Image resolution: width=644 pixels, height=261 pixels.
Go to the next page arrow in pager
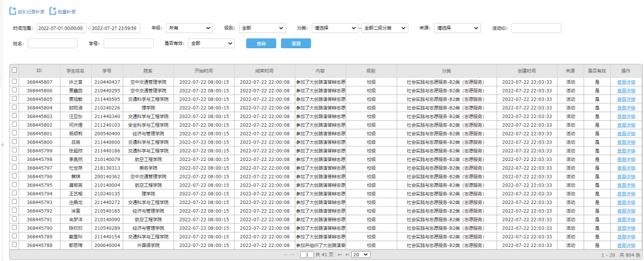coord(340,255)
